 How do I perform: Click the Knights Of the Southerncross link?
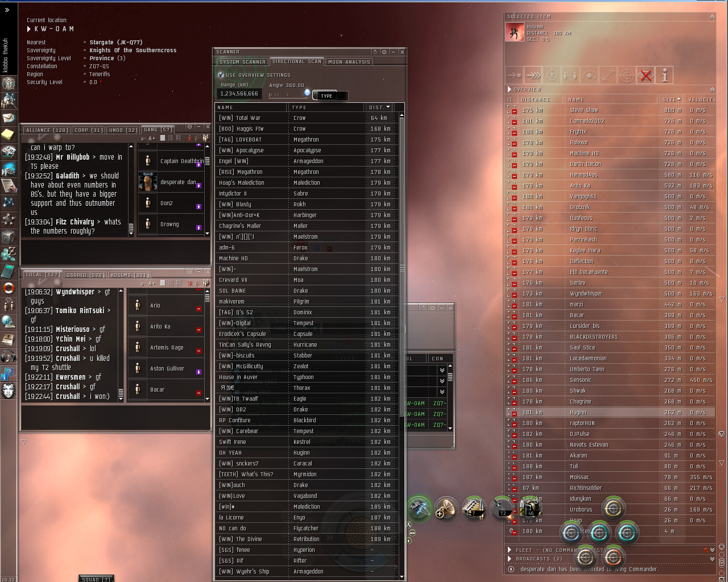[x=133, y=50]
